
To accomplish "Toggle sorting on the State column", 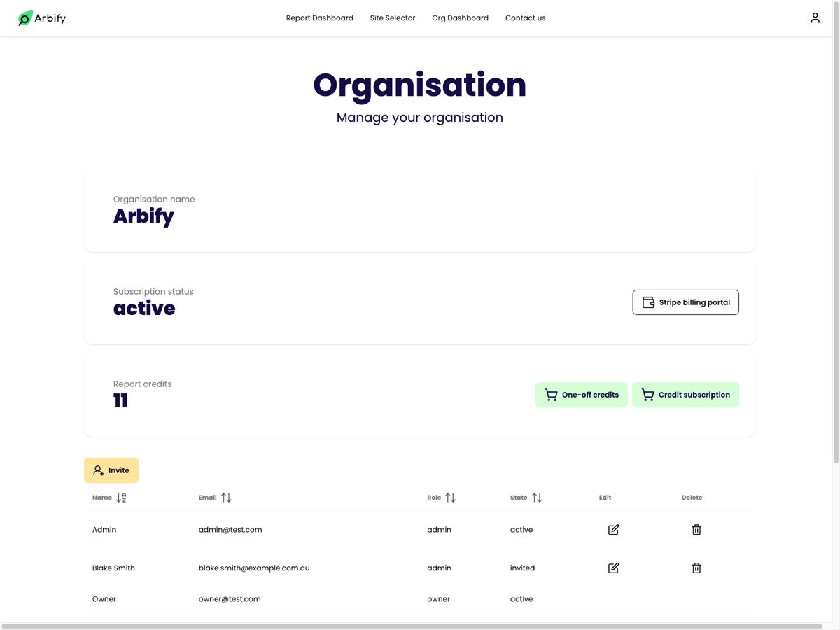I will click(x=537, y=497).
